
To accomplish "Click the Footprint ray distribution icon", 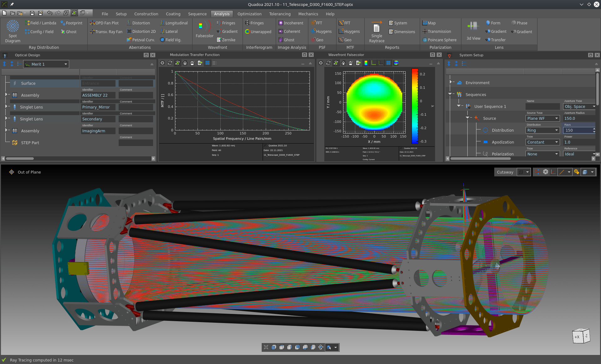I will [72, 23].
